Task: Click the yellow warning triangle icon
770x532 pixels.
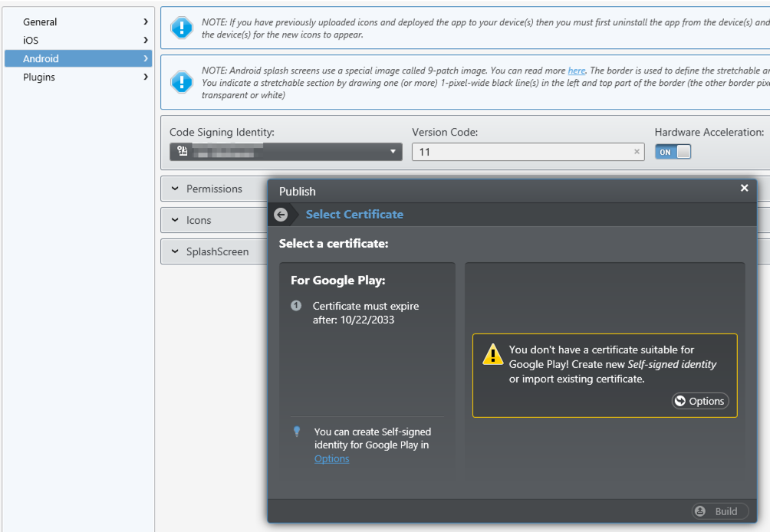Action: point(492,354)
